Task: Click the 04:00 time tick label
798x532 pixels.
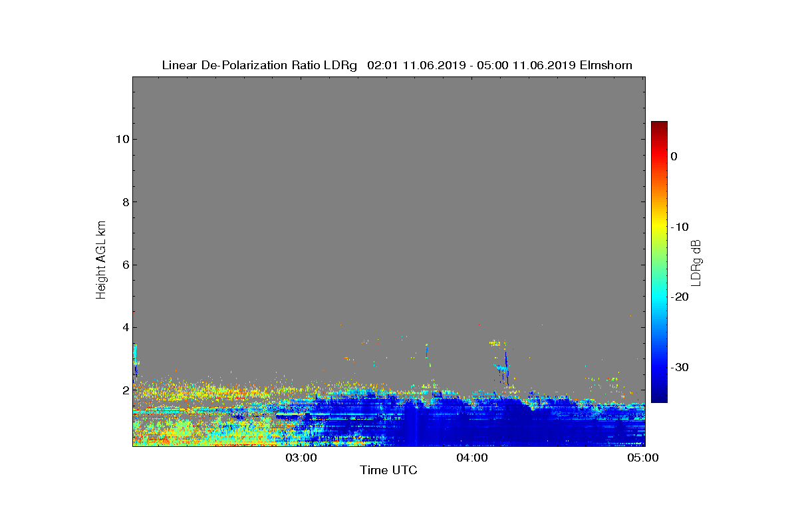Action: 472,458
